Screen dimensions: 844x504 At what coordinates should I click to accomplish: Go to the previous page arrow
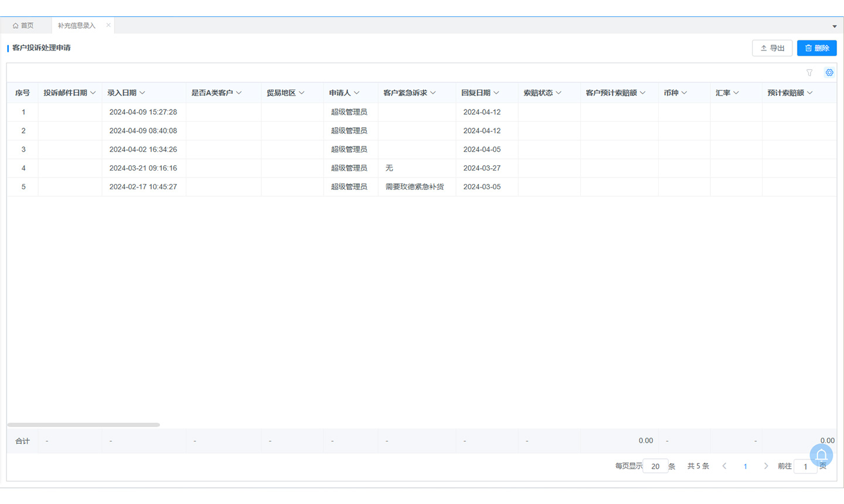coord(724,466)
